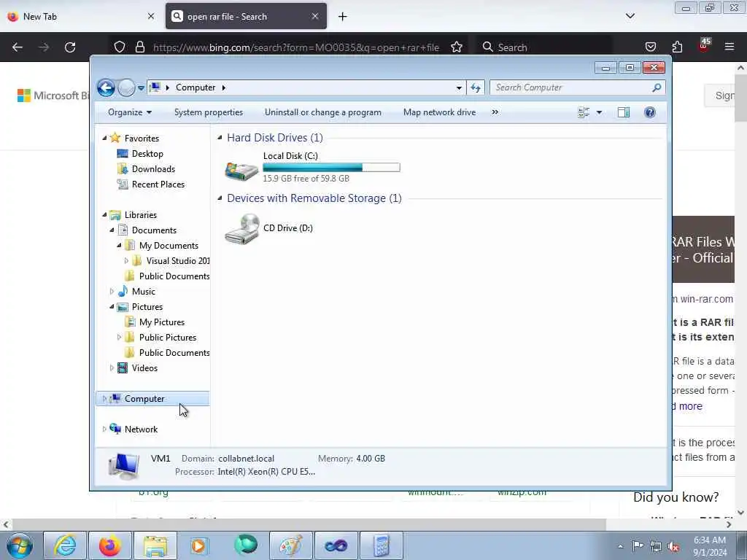Open Desktop in the Favorites list
This screenshot has width=747, height=560.
147,154
